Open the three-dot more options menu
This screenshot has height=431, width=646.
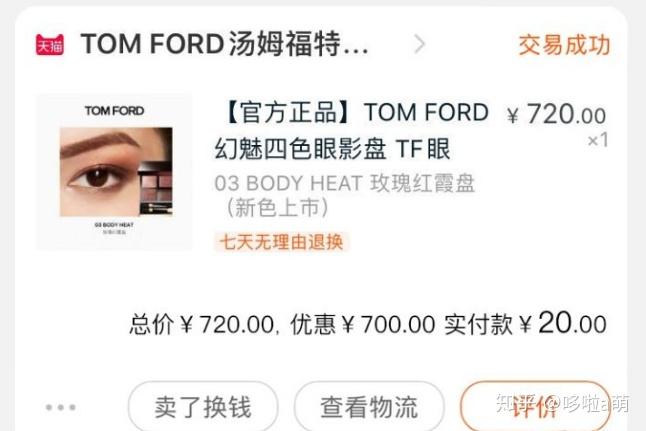click(x=61, y=407)
